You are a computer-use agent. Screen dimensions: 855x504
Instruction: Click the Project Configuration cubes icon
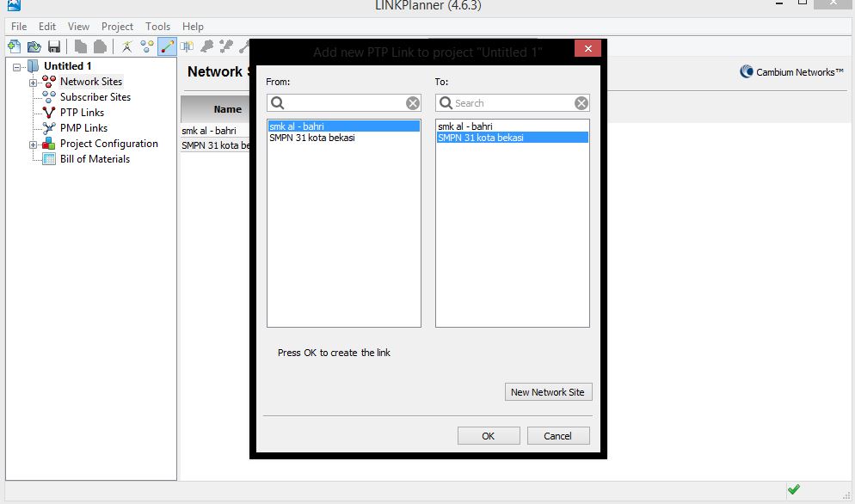[x=48, y=144]
